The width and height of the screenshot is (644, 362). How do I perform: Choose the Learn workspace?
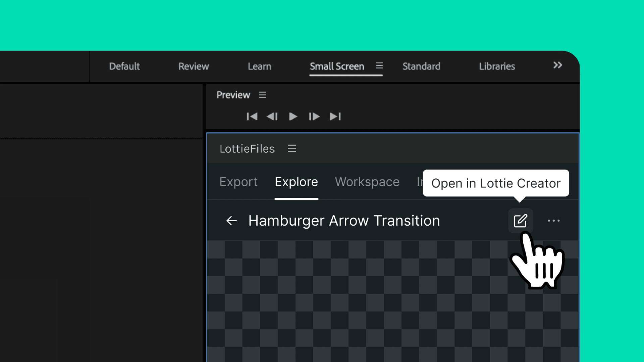click(x=259, y=66)
